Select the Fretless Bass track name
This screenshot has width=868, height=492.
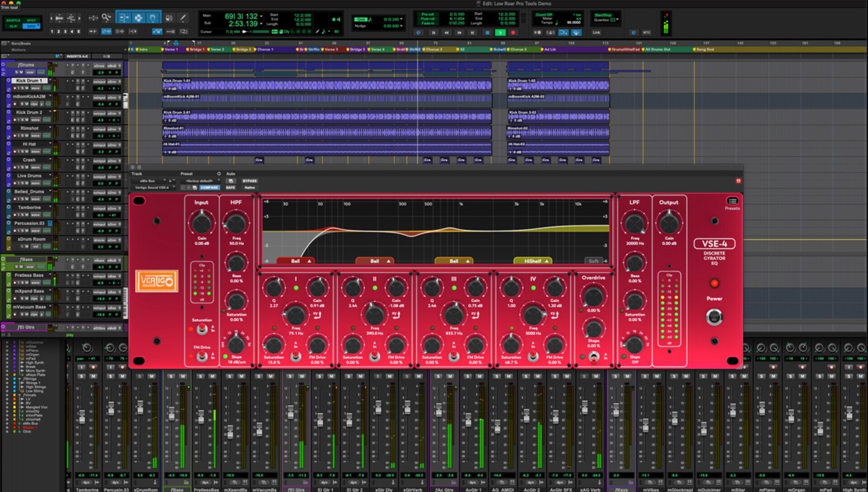pyautogui.click(x=29, y=275)
